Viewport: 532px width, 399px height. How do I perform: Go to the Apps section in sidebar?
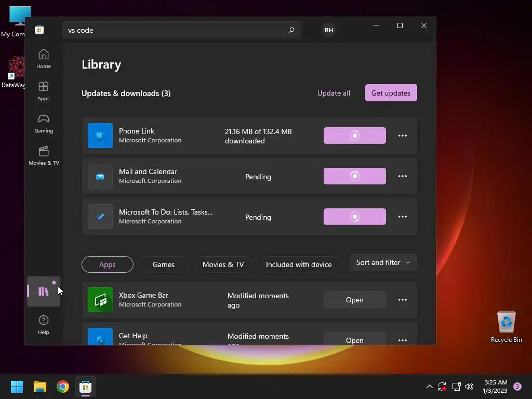(x=44, y=91)
